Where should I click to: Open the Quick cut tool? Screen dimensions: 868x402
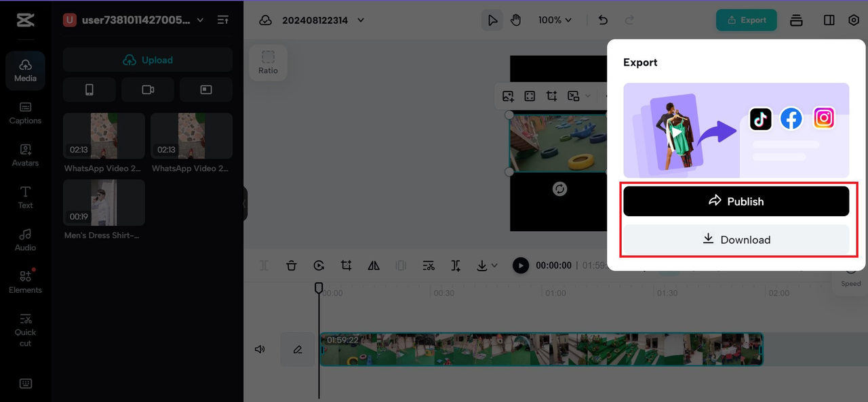click(25, 329)
